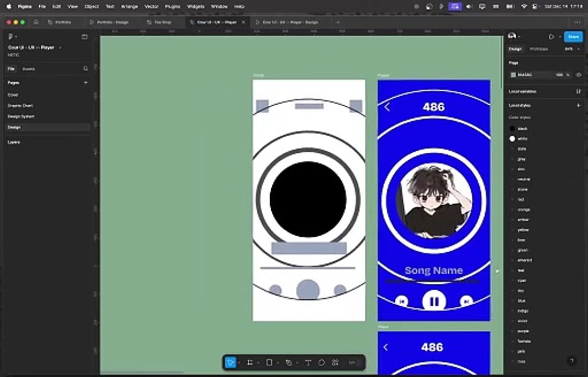
Task: Open the Apple menu
Action: tap(9, 6)
